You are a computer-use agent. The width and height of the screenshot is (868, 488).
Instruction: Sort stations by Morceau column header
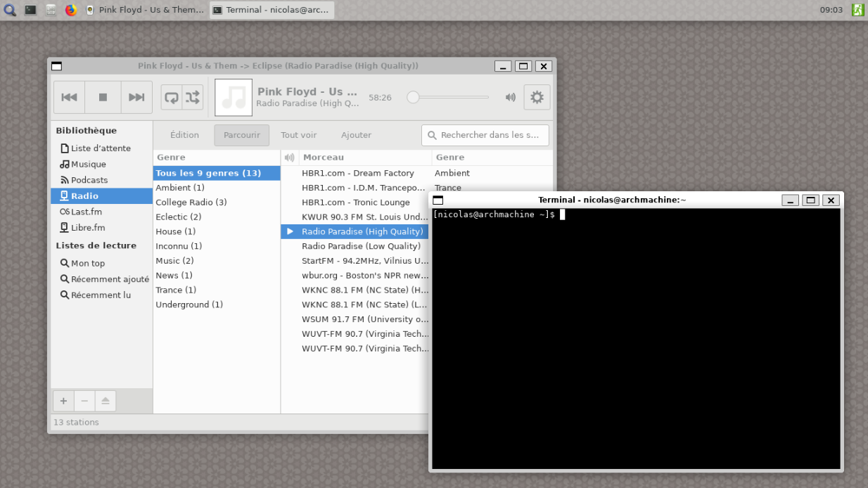(364, 158)
